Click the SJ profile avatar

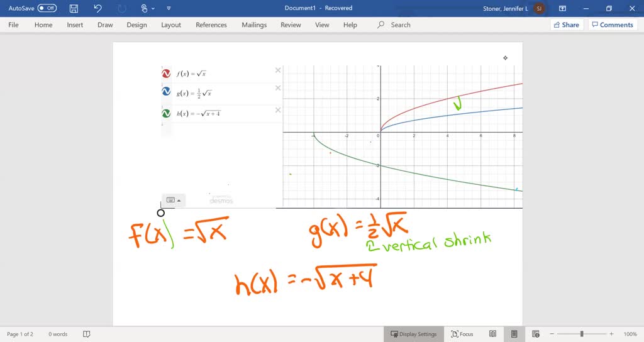click(539, 8)
